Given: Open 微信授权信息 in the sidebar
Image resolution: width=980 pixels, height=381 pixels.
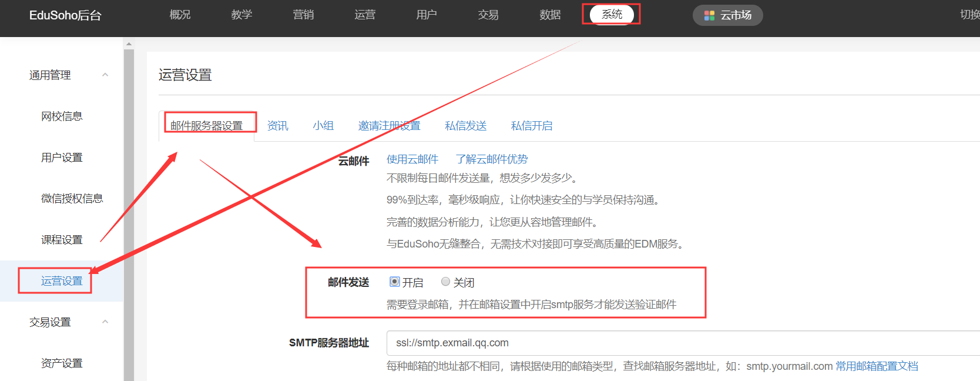Looking at the screenshot, I should point(72,199).
